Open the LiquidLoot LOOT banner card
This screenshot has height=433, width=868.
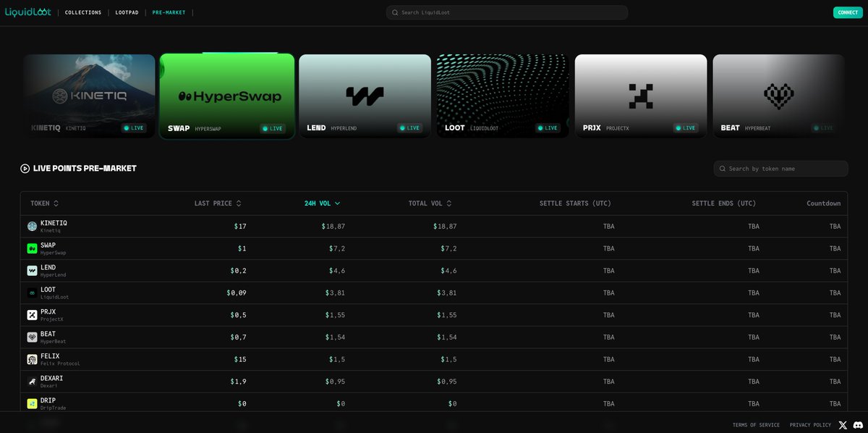503,96
